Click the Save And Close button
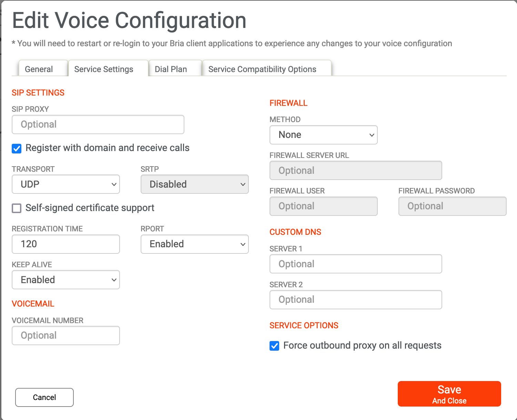 tap(449, 394)
